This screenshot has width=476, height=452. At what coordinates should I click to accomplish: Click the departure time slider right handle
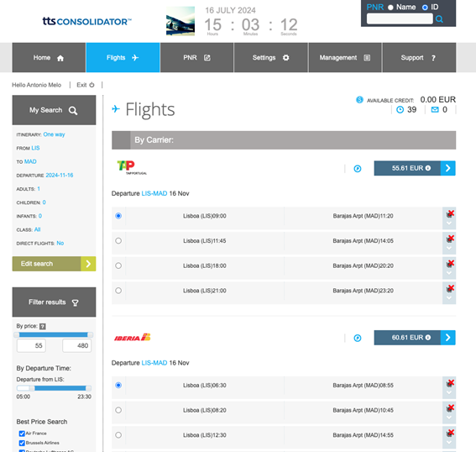click(88, 388)
